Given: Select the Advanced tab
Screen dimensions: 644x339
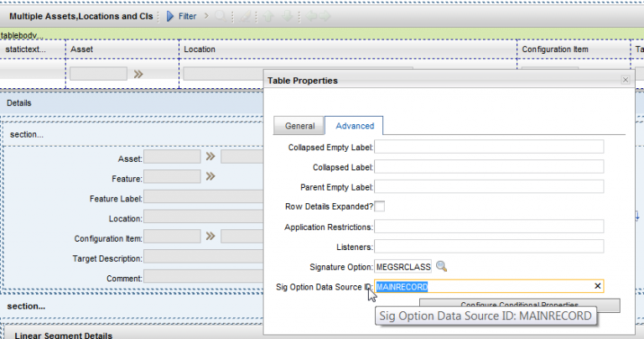Looking at the screenshot, I should (354, 126).
